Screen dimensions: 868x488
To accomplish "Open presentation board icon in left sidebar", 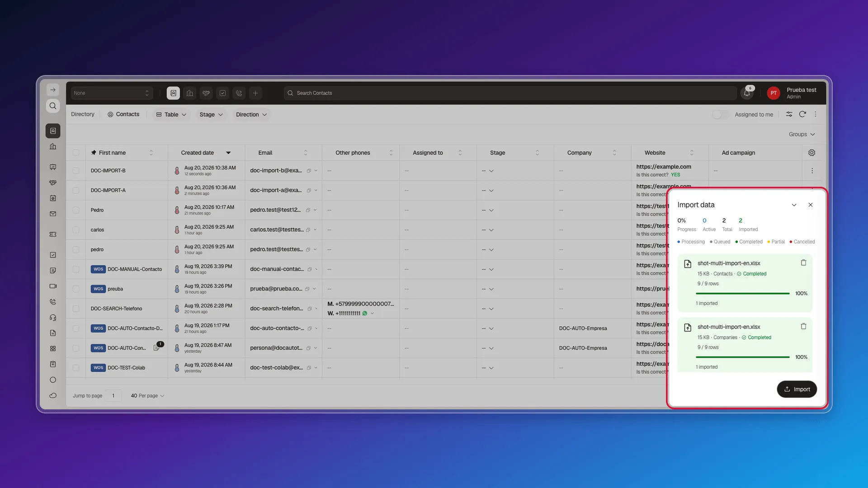I will [x=53, y=167].
